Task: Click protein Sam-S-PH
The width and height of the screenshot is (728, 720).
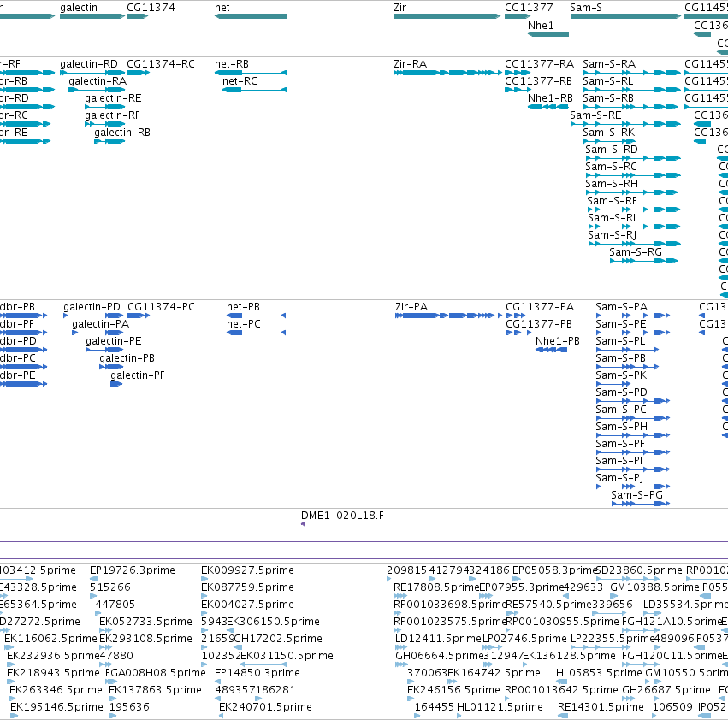Action: (x=633, y=435)
